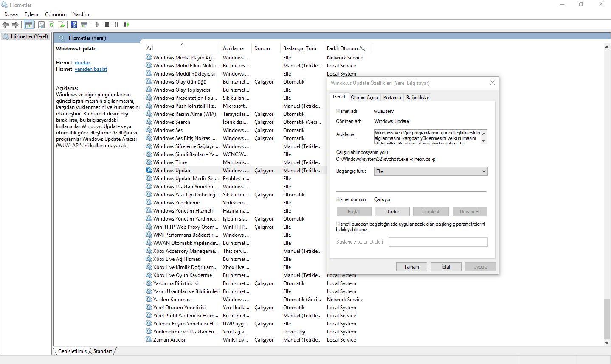
Task: Toggle the Show/Hide Action Pane toolbar icon
Action: point(84,25)
